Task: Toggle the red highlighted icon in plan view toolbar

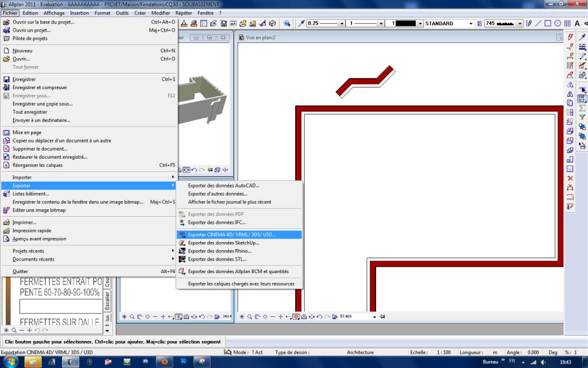Action: [296, 317]
